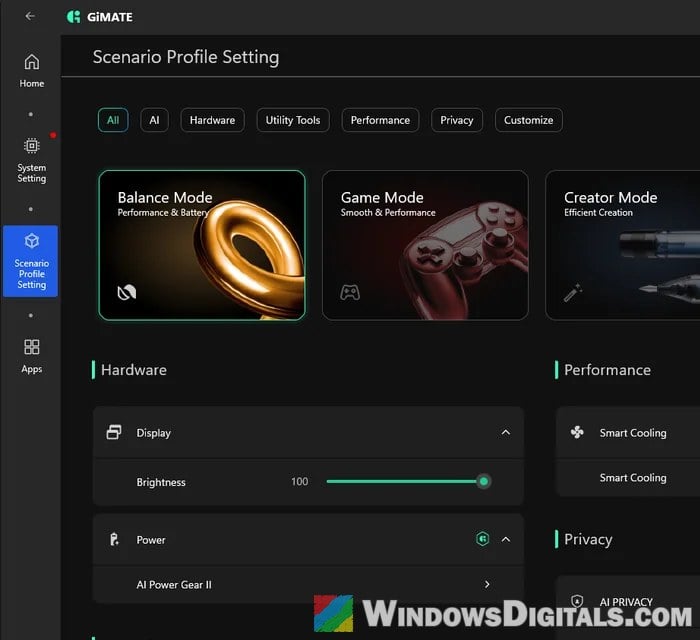
Task: Click the gamepad icon on Game Mode card
Action: 350,293
